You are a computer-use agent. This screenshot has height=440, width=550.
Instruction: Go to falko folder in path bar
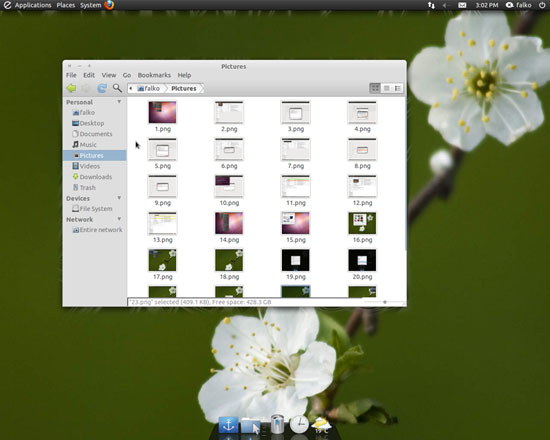(x=149, y=88)
